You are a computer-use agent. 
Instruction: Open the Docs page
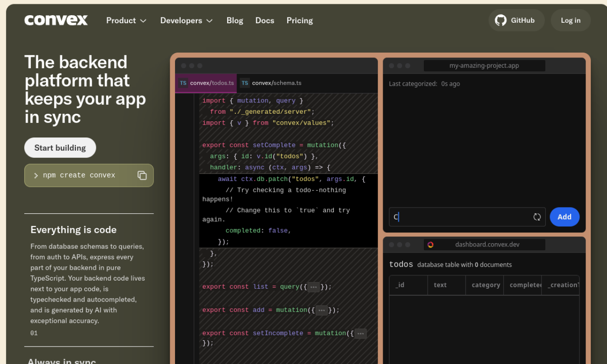click(x=265, y=20)
